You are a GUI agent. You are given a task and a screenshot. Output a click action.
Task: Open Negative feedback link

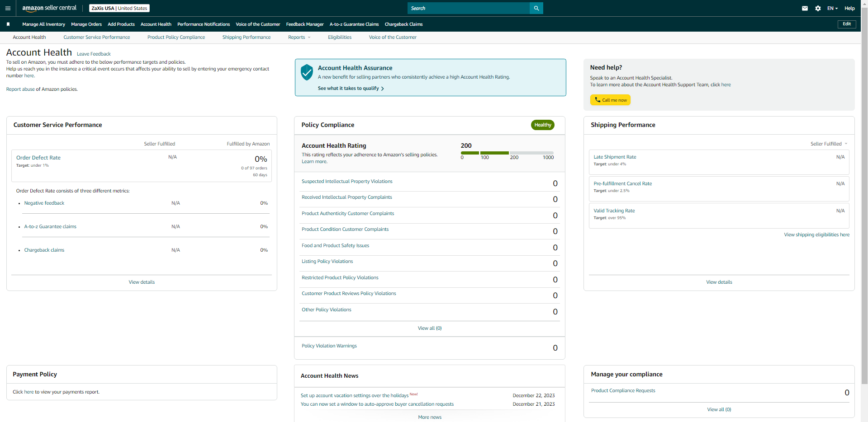tap(44, 203)
